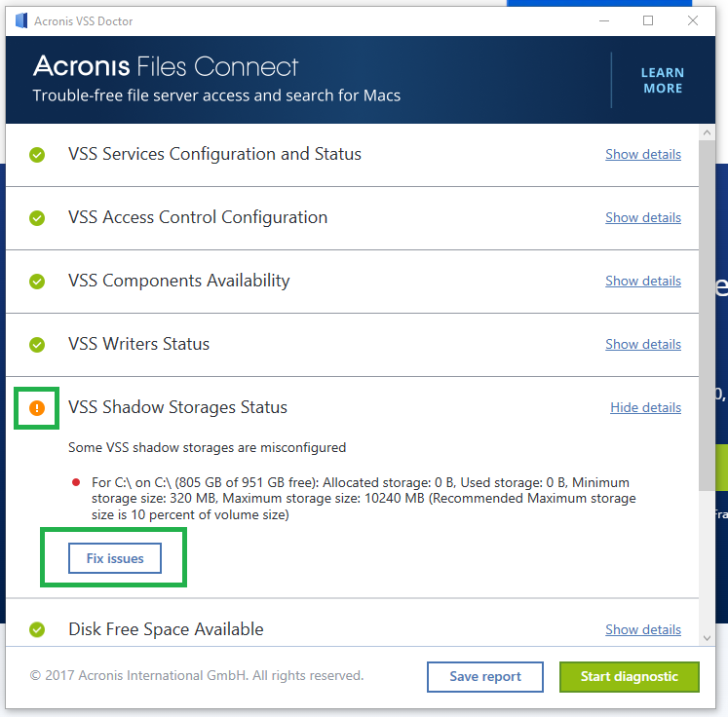This screenshot has height=717, width=728.
Task: Click green check icon for VSS Access Control
Action: point(37,218)
